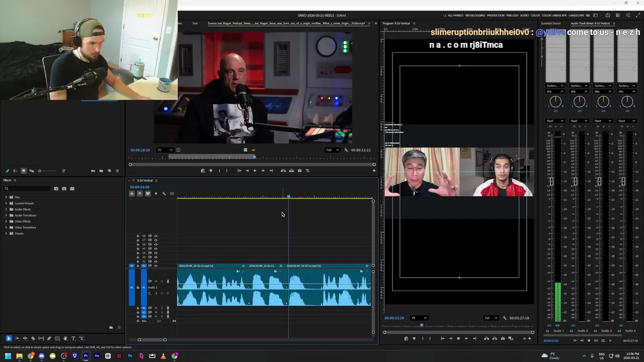Image resolution: width=644 pixels, height=362 pixels.
Task: Select the Slip tool
Action: pos(41,338)
